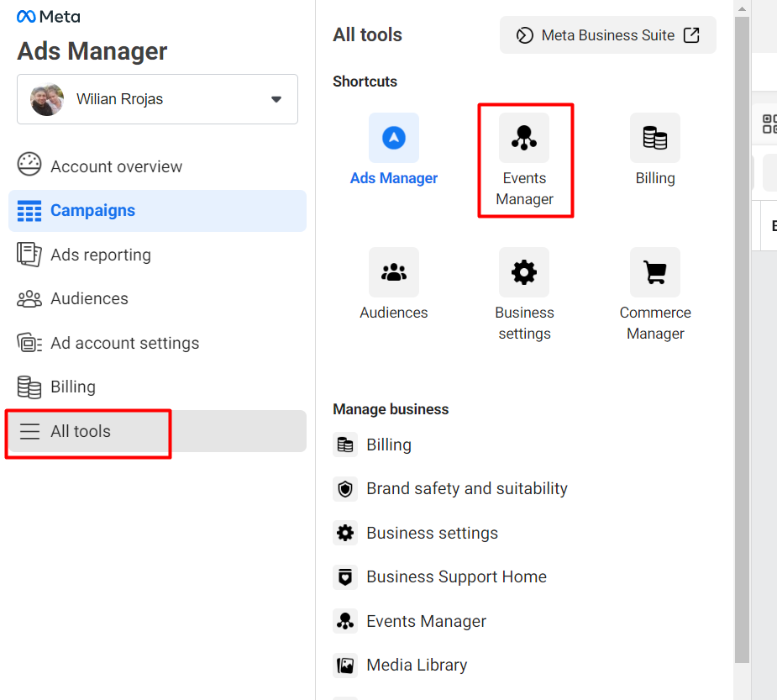Viewport: 777px width, 700px height.
Task: Click Business settings gear icon in list
Action: coord(345,533)
